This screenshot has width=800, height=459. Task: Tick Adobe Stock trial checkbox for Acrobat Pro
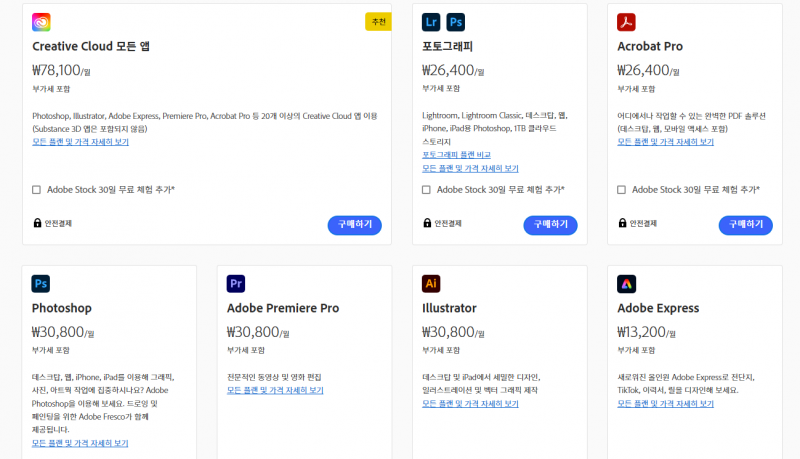coord(621,190)
